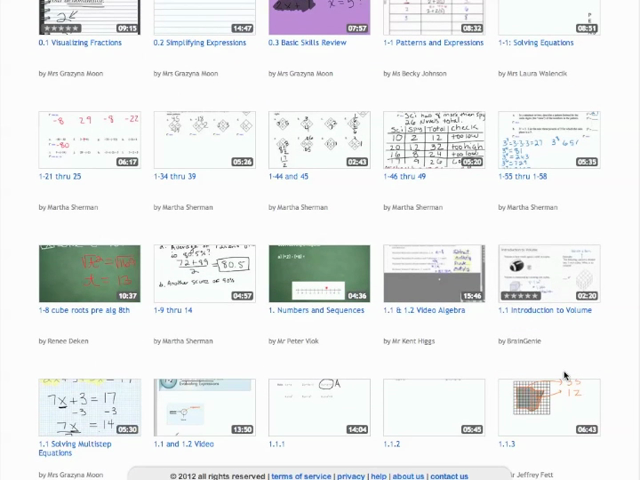The width and height of the screenshot is (640, 480).
Task: Click the 04:36 Numbers and Sequences thumbnail
Action: (320, 274)
